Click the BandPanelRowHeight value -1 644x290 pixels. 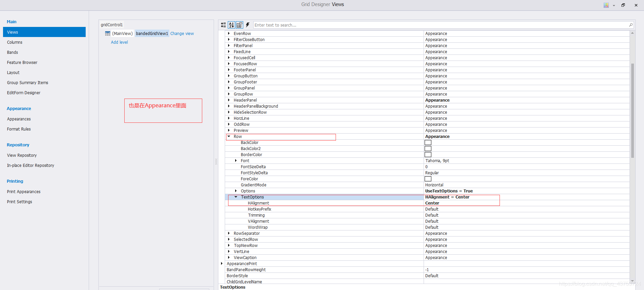tap(427, 270)
